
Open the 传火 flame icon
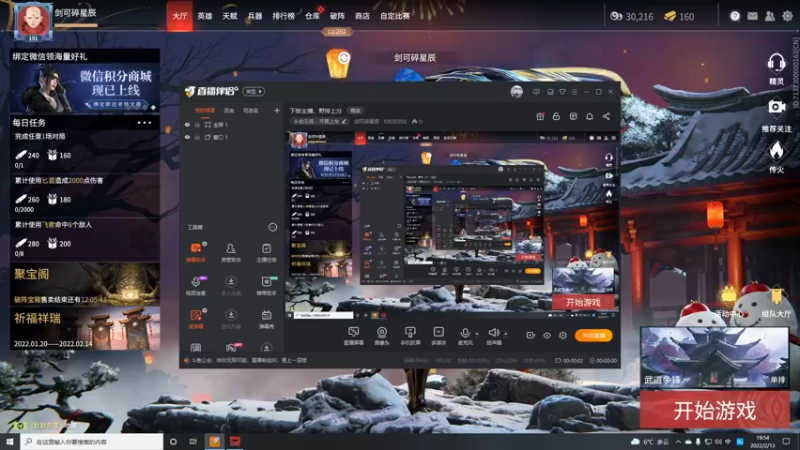pyautogui.click(x=776, y=152)
